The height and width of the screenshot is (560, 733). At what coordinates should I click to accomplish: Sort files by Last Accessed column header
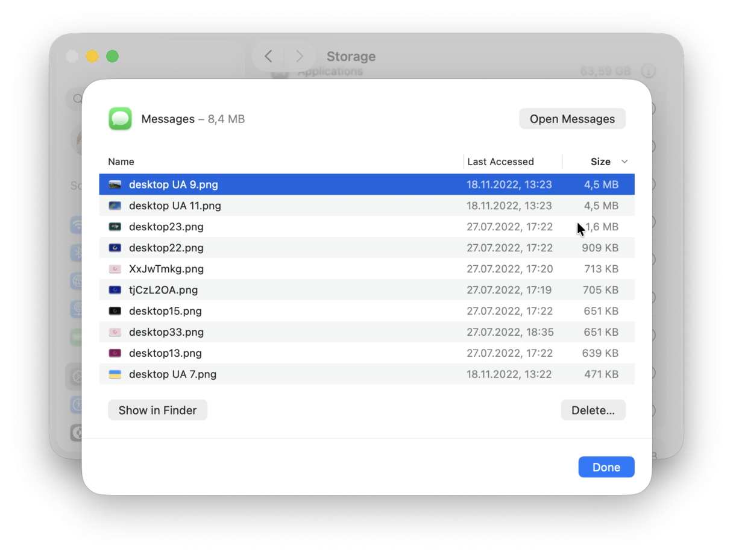click(x=500, y=162)
